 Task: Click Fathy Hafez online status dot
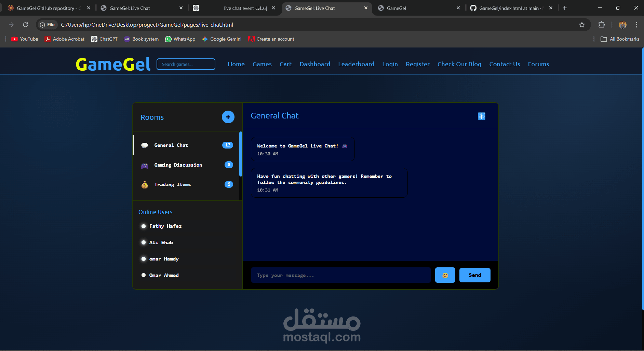tap(144, 226)
